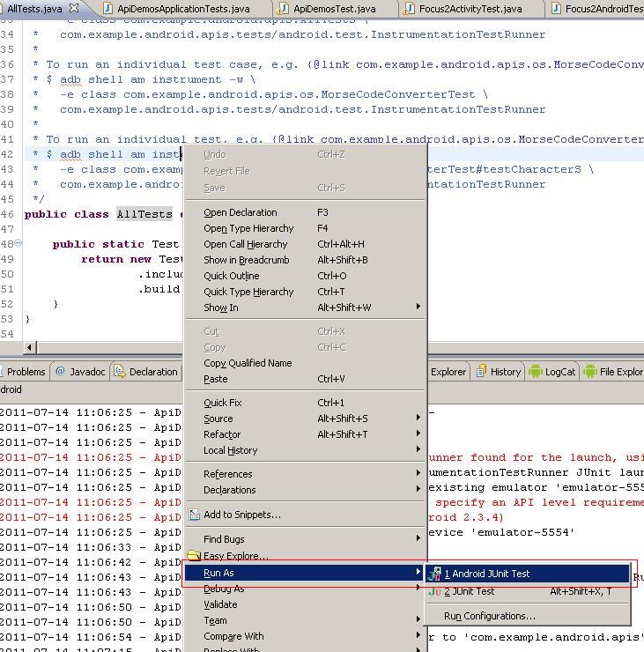
Task: Open the Javadoc view tab
Action: pyautogui.click(x=80, y=372)
